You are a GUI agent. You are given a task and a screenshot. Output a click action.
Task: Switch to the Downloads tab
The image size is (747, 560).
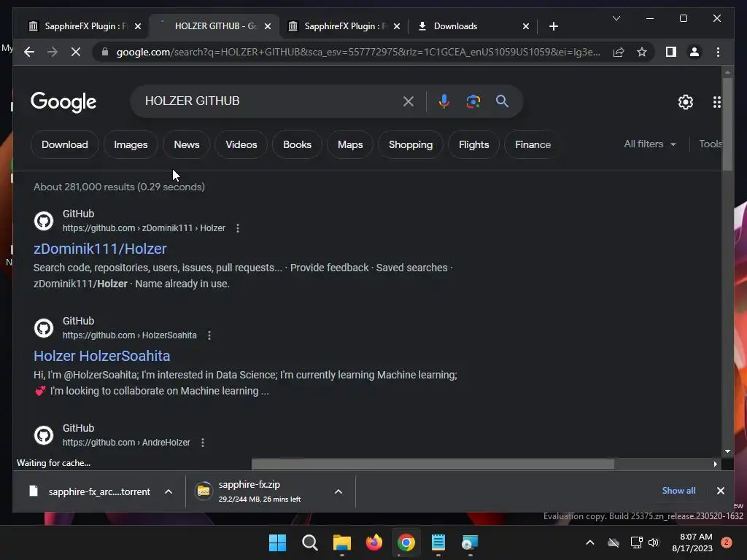pos(473,26)
